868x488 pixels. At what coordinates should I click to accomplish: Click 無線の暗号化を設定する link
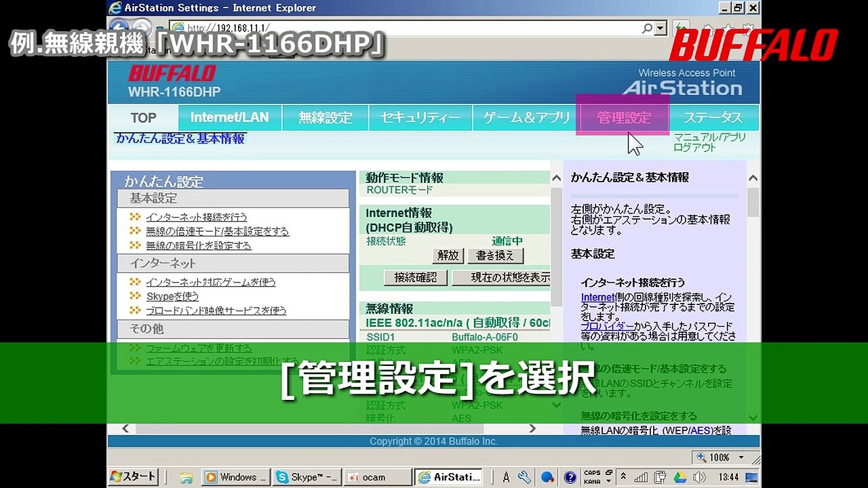pos(198,245)
